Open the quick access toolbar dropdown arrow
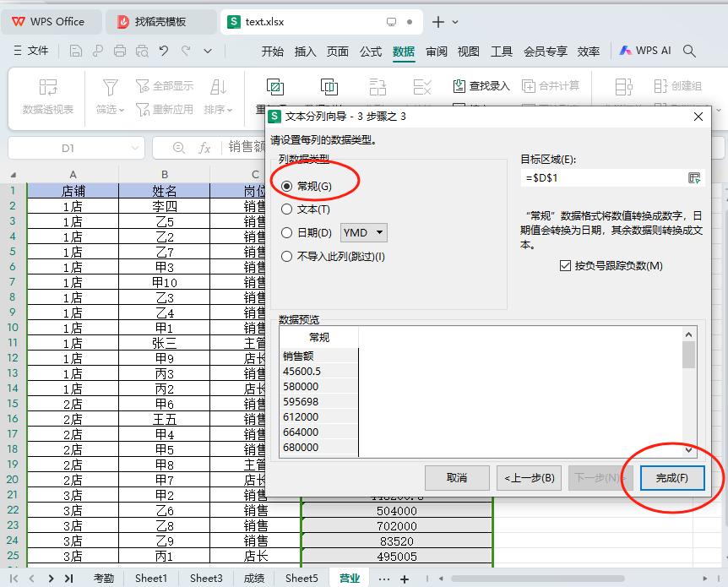Image resolution: width=728 pixels, height=587 pixels. 208,51
